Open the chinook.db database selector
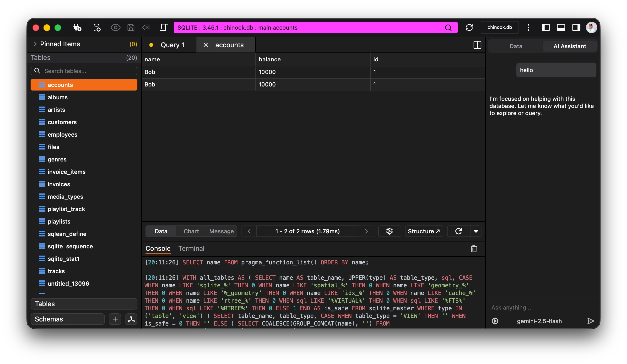Screen dimensions: 627x364 pyautogui.click(x=500, y=27)
